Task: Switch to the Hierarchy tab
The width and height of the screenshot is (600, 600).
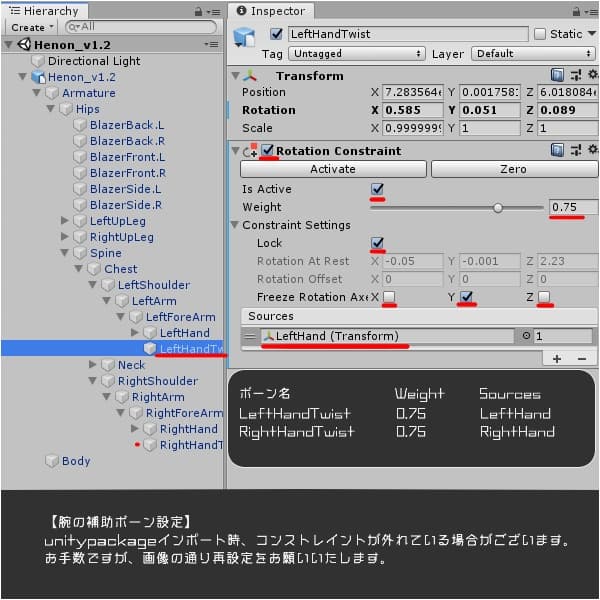Action: (44, 11)
